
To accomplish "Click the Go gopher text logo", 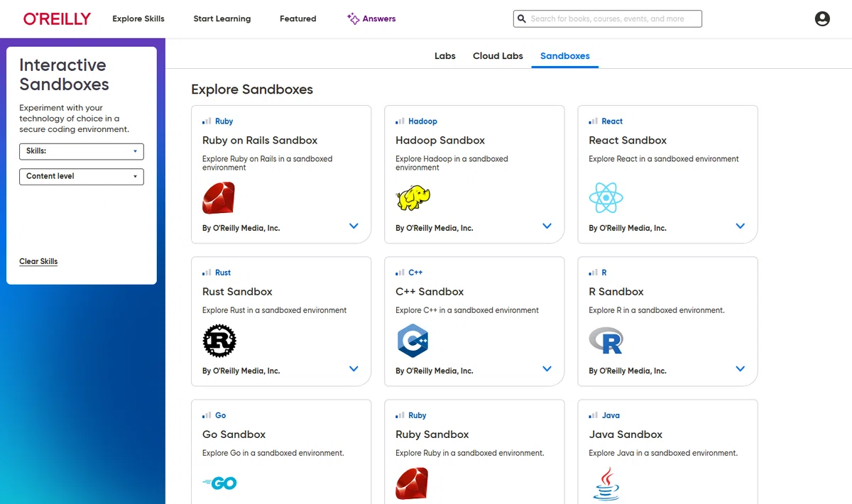I will (219, 483).
